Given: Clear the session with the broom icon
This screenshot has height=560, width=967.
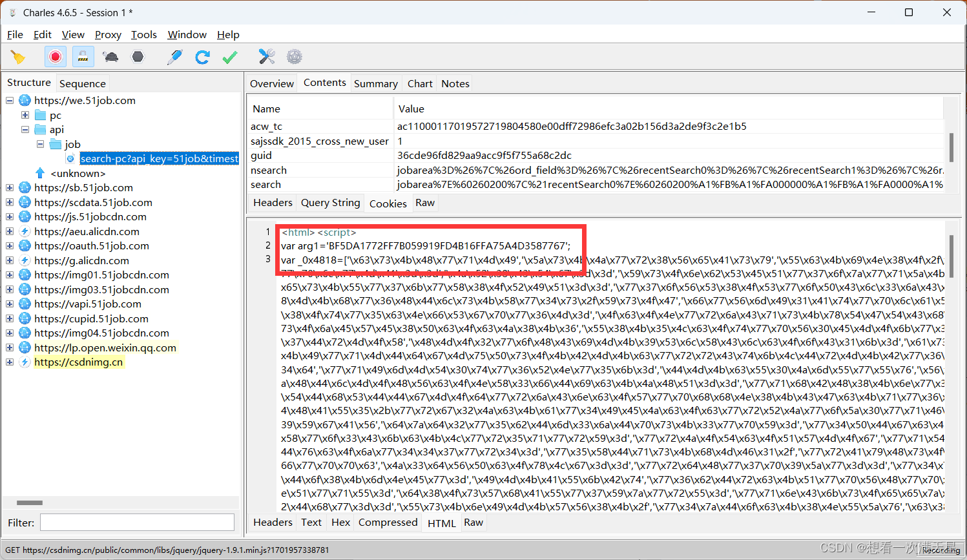Looking at the screenshot, I should click(18, 57).
